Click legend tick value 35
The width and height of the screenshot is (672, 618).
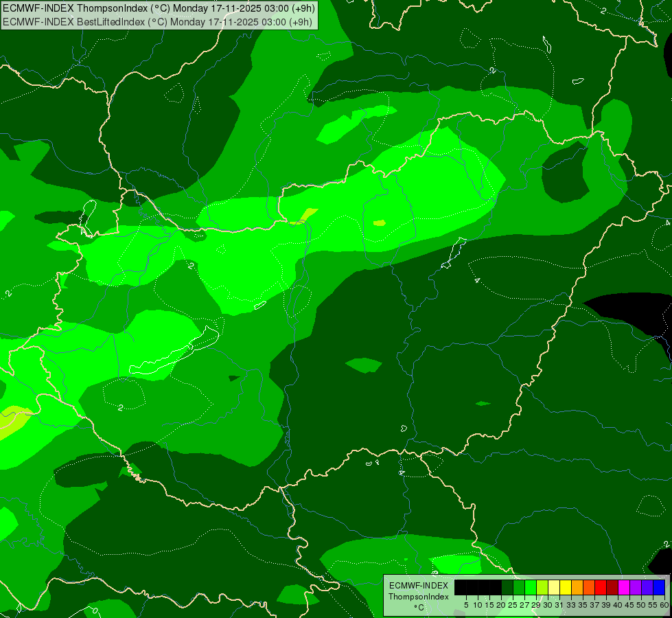click(x=583, y=605)
